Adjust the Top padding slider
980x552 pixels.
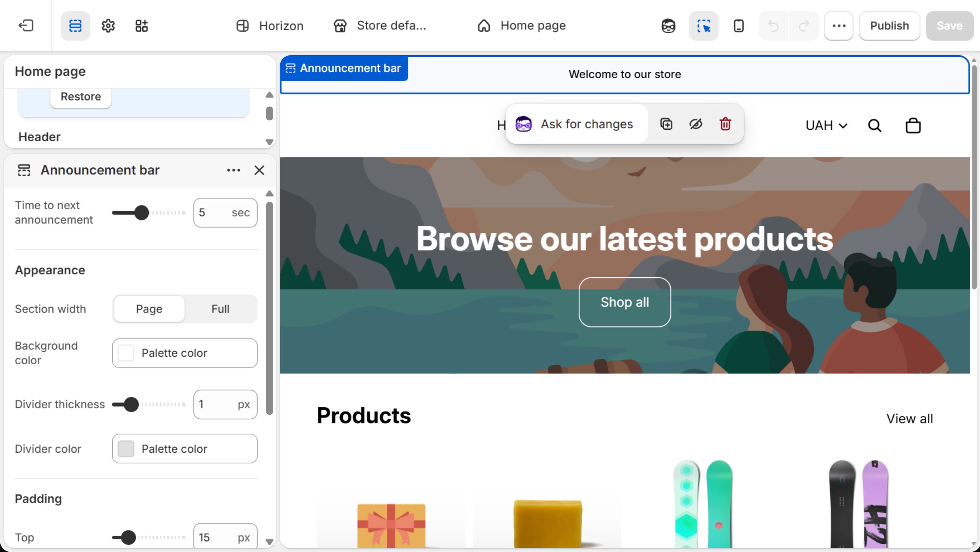tap(128, 538)
